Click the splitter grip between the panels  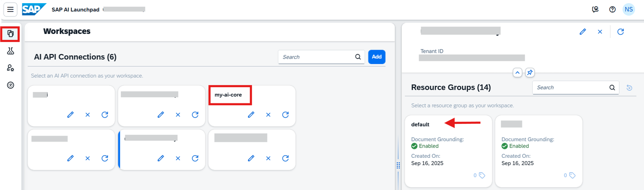398,165
